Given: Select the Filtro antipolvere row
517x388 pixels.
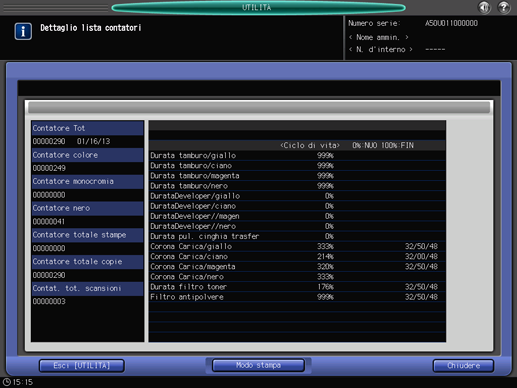Looking at the screenshot, I should pyautogui.click(x=297, y=297).
